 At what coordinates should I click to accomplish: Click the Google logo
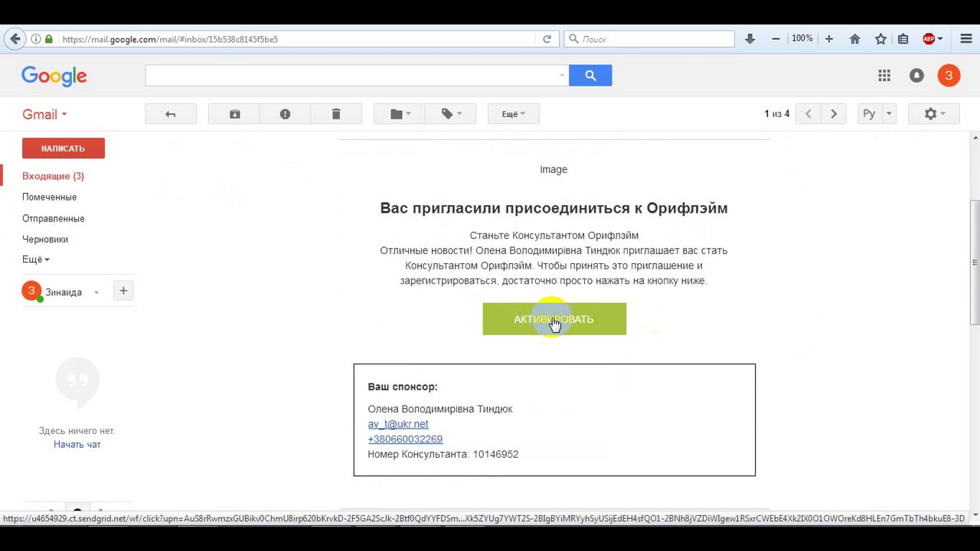54,76
